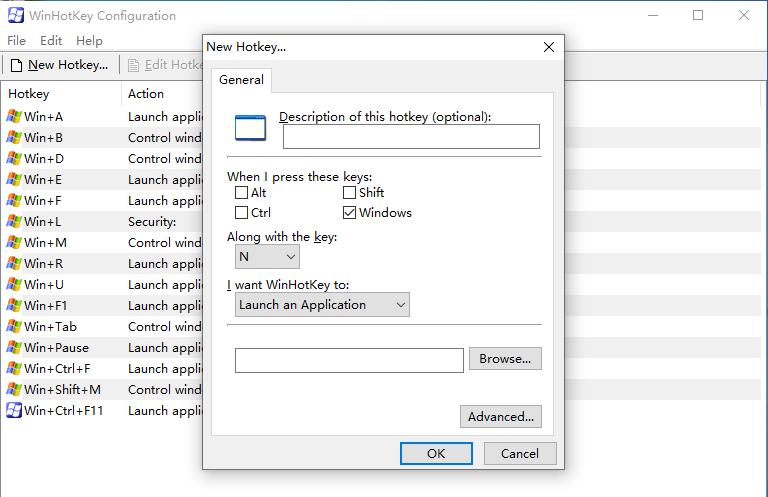
Task: Click the Win+Ctrl+F row hotkey icon
Action: pos(14,369)
